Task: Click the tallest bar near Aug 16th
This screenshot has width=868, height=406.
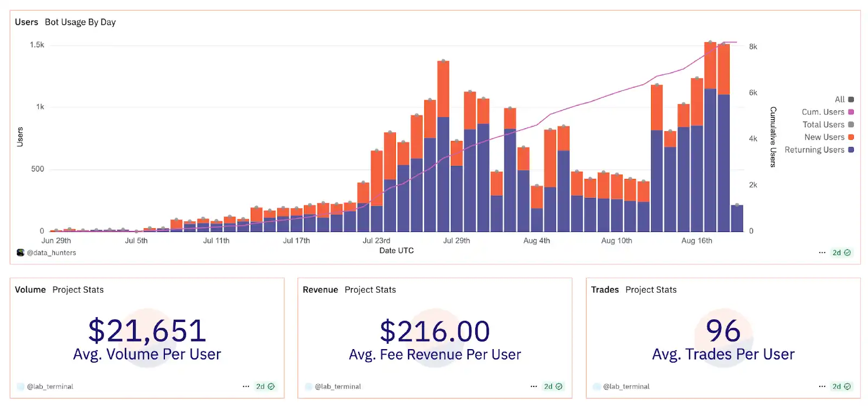Action: 710,136
